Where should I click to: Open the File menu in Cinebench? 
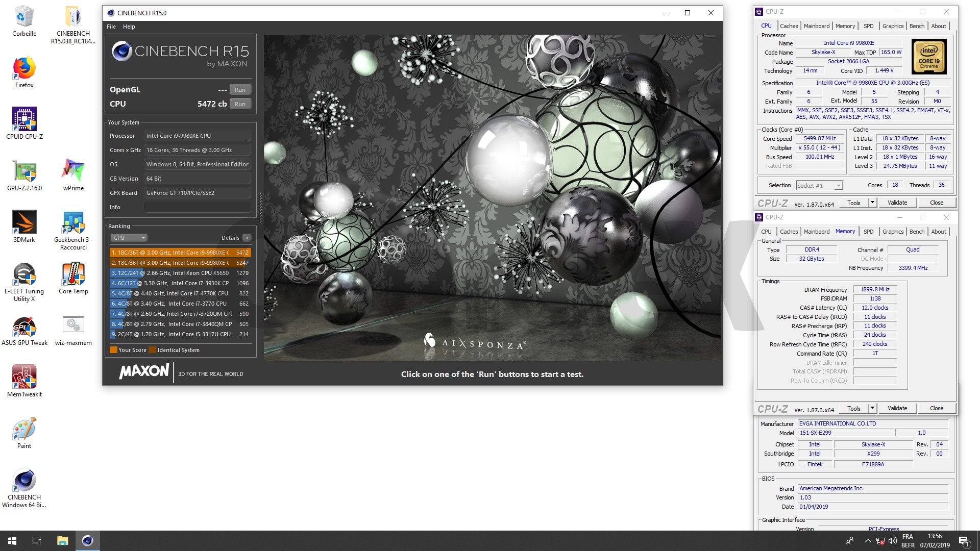point(111,27)
